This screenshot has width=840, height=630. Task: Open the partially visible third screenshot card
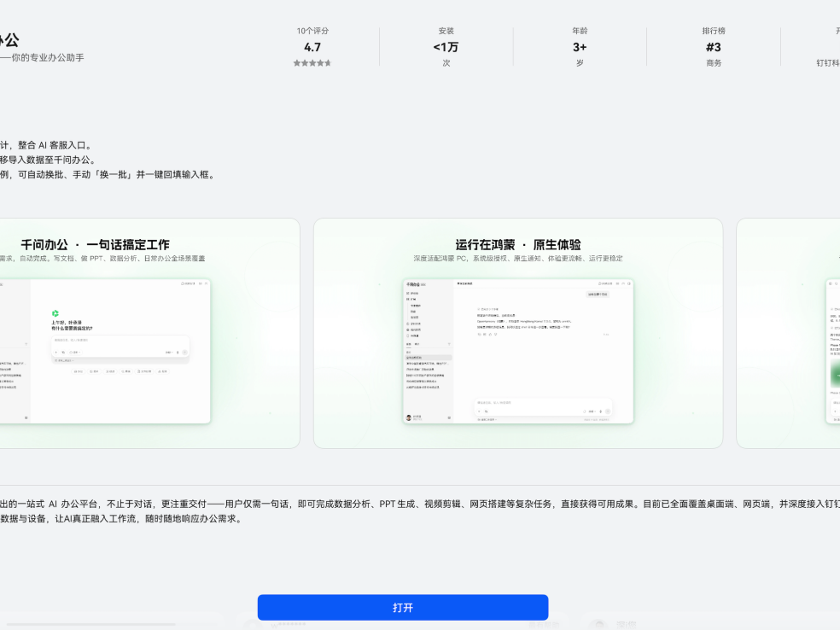pos(788,333)
